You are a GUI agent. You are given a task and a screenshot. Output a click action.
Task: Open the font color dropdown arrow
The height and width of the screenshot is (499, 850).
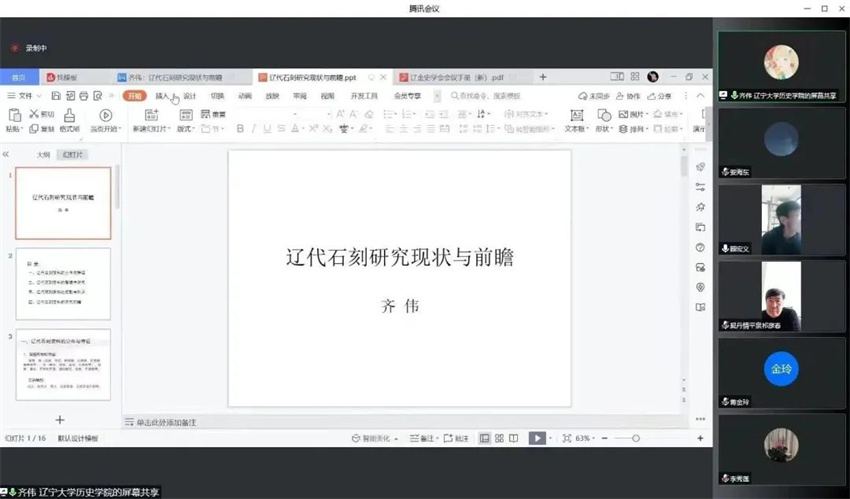(x=302, y=129)
